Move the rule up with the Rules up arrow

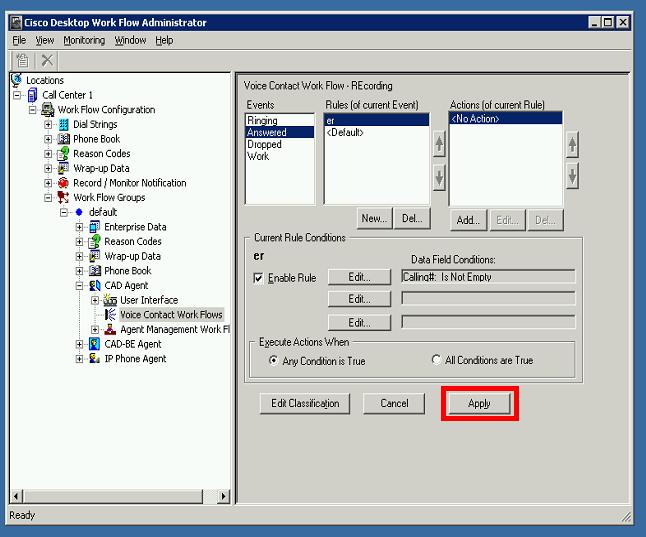point(439,143)
